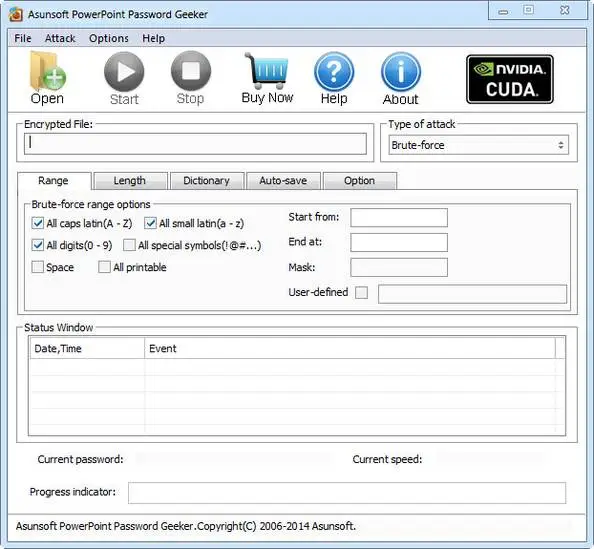Click the Encrypted File input field
594x549 pixels.
point(195,144)
